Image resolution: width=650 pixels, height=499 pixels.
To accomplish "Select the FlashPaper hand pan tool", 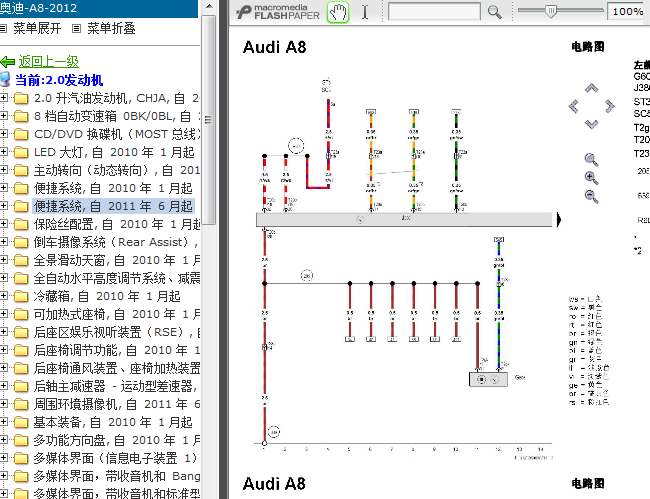I will tap(338, 12).
